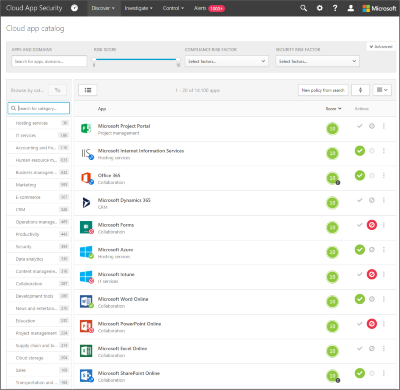This screenshot has height=390, width=400.
Task: Open Security risk factor dropdown
Action: 317,61
